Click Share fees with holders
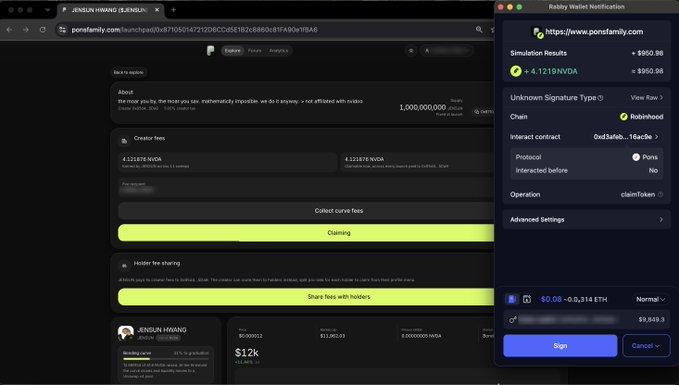Screen dimensions: 679x385 pyautogui.click(x=306, y=297)
